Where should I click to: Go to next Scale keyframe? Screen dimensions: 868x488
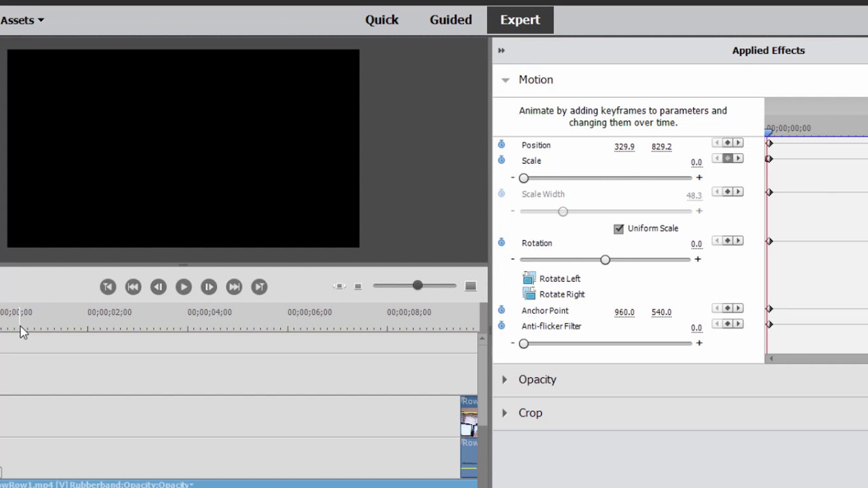click(x=738, y=158)
